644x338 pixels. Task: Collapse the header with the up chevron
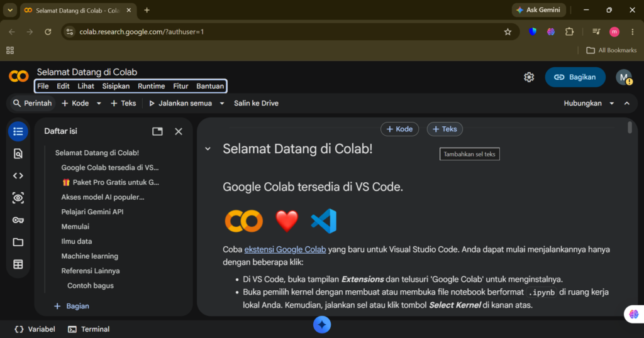pos(627,104)
